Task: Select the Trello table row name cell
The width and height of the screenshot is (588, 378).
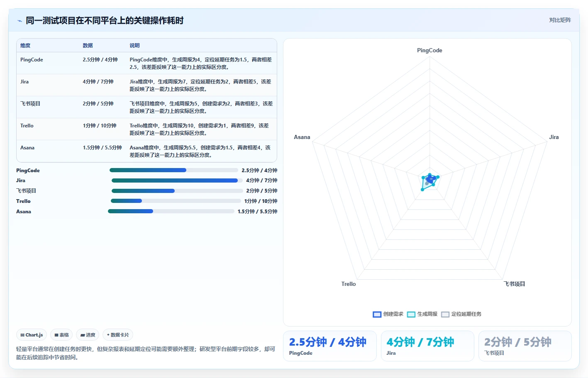Action: point(27,126)
